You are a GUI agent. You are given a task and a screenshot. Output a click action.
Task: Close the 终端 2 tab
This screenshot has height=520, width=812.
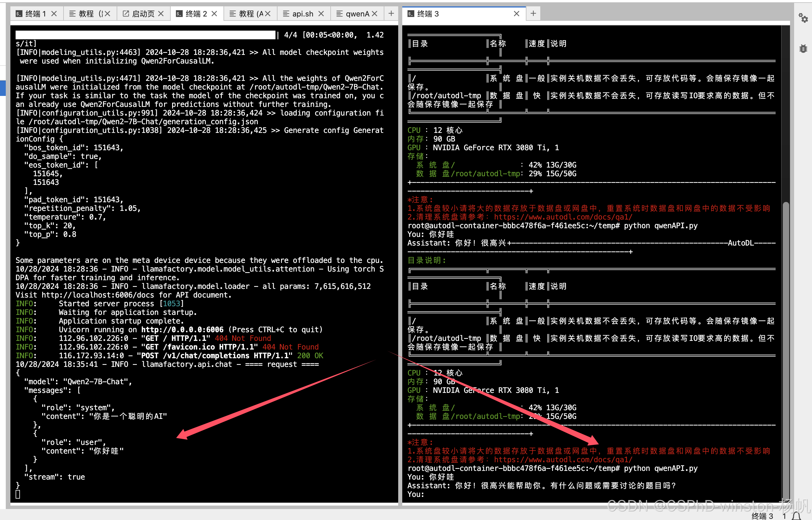pyautogui.click(x=214, y=14)
